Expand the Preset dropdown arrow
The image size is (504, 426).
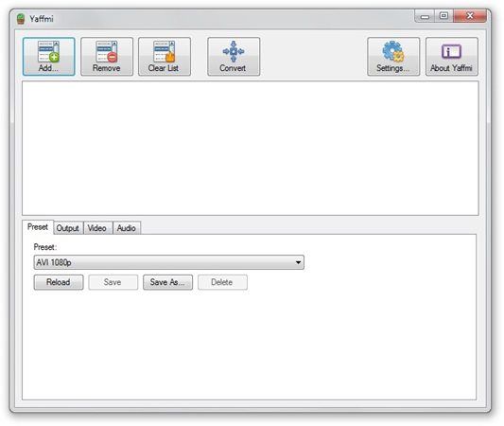point(298,262)
